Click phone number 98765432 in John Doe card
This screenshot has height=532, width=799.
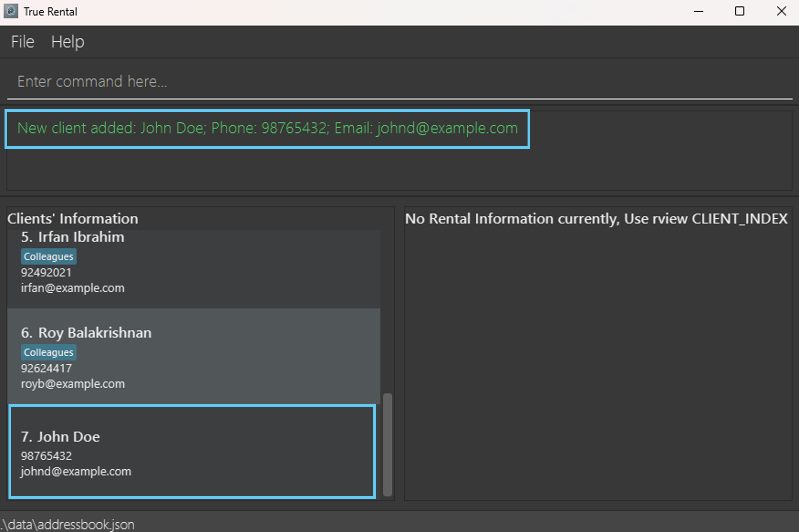tap(46, 456)
